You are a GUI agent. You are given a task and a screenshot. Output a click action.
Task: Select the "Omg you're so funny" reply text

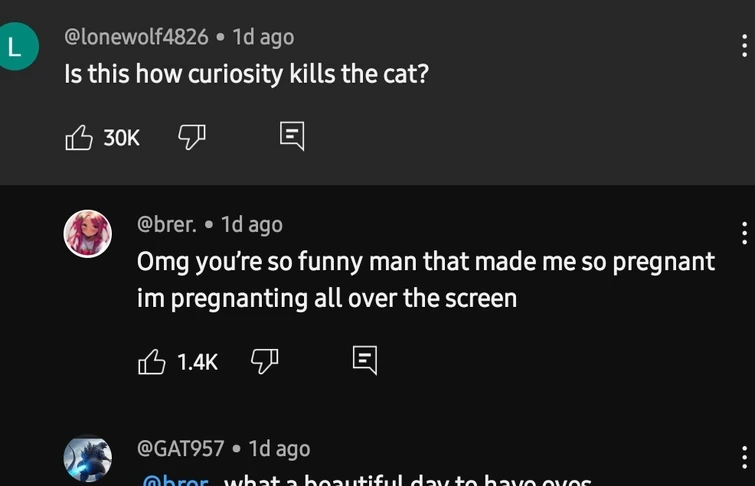(x=426, y=280)
